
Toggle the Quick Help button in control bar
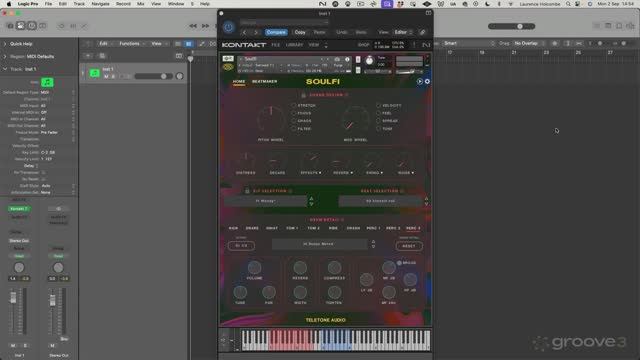click(31, 26)
